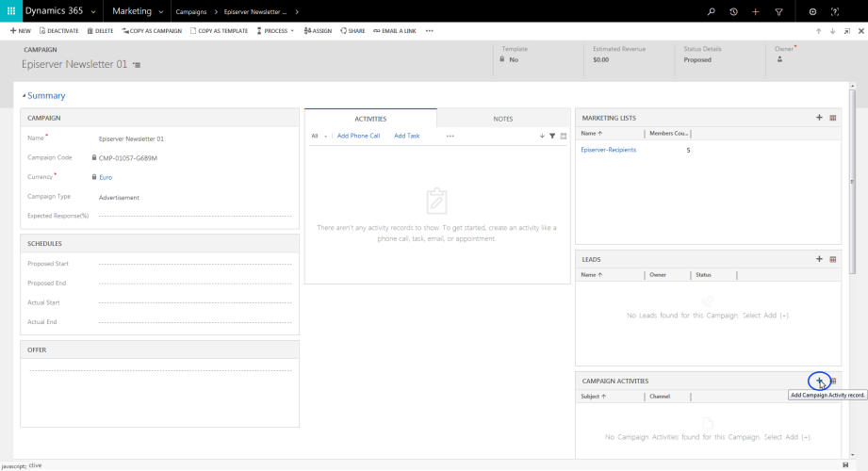Open the Episerver-Recipients marketing list link
Screen dimensions: 868x471
click(608, 150)
